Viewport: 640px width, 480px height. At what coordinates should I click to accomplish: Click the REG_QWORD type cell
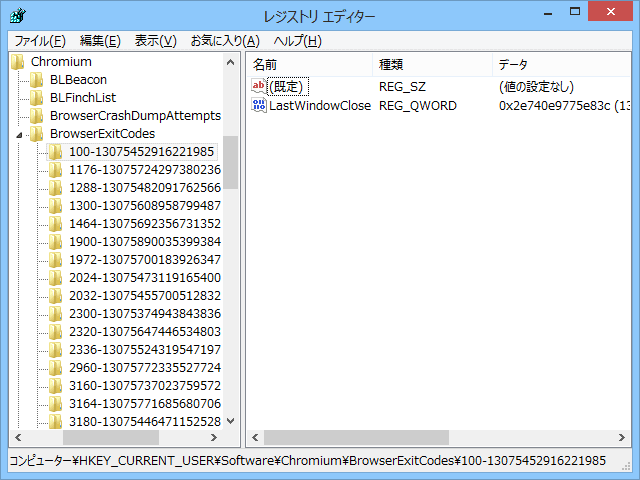pyautogui.click(x=418, y=106)
